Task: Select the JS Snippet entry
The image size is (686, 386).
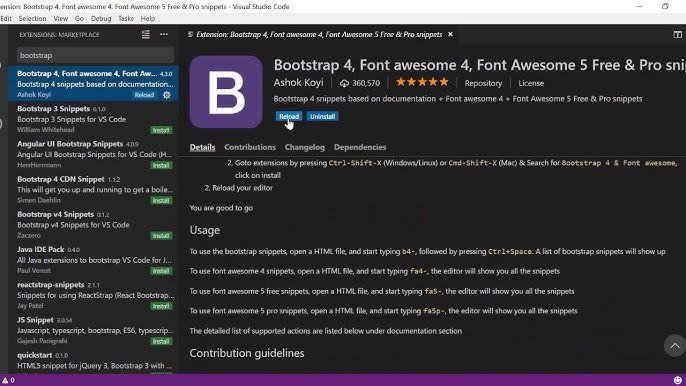Action: click(x=94, y=330)
